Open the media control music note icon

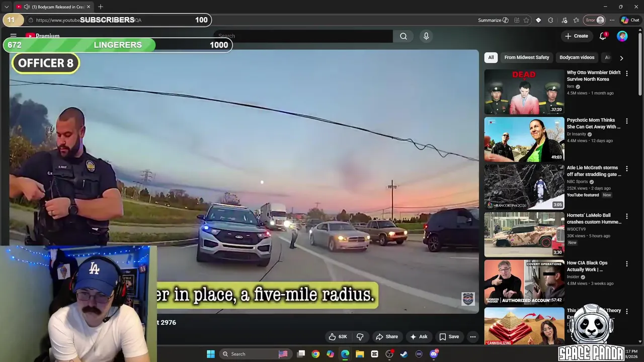(564, 20)
